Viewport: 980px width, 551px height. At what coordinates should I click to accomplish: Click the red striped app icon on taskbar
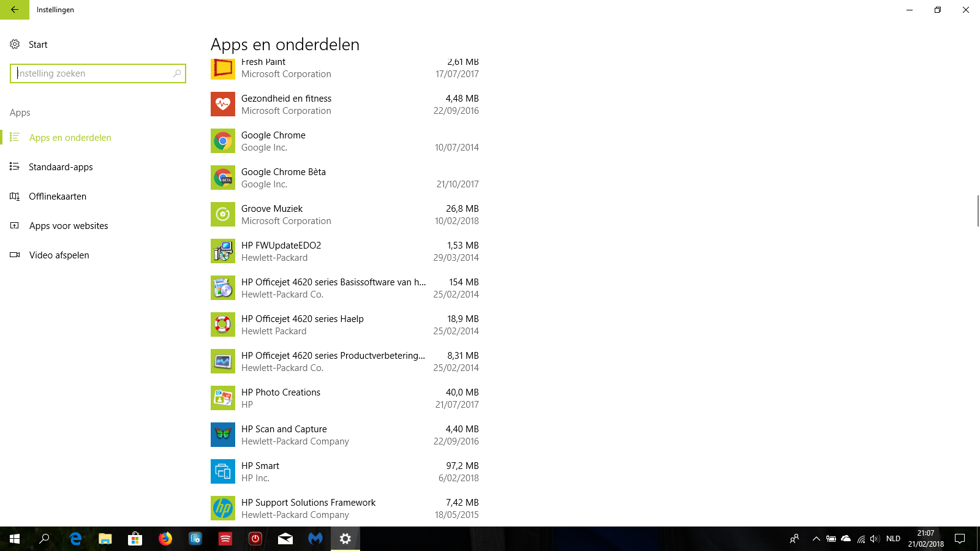(225, 539)
